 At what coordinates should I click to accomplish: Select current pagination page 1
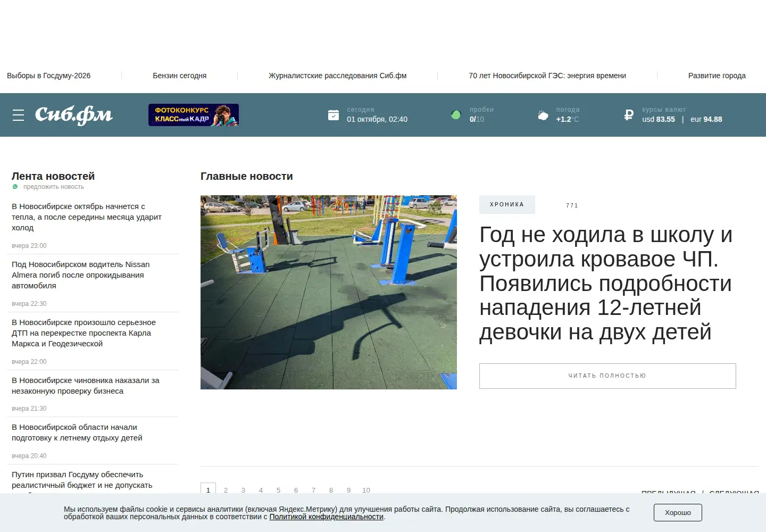tap(208, 489)
